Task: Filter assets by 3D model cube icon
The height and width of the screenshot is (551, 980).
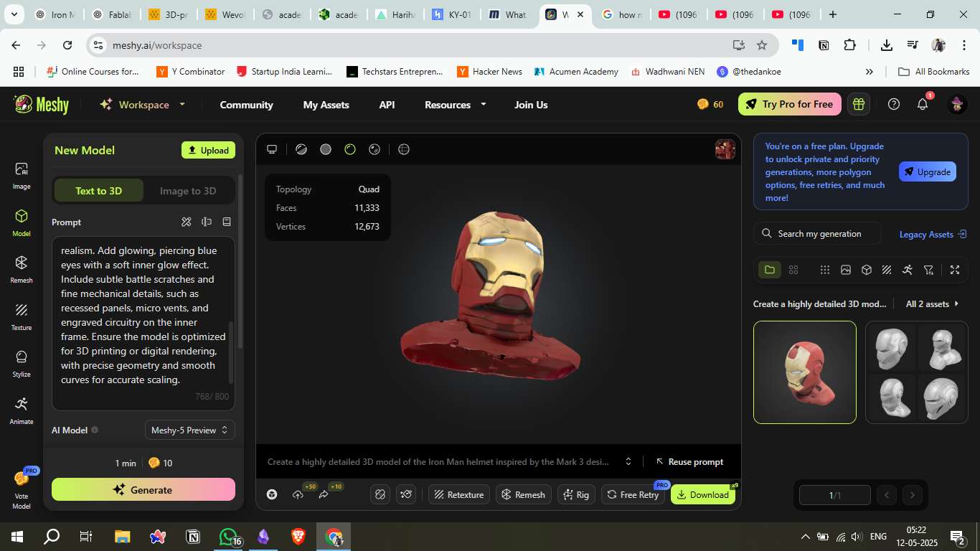Action: 867,270
